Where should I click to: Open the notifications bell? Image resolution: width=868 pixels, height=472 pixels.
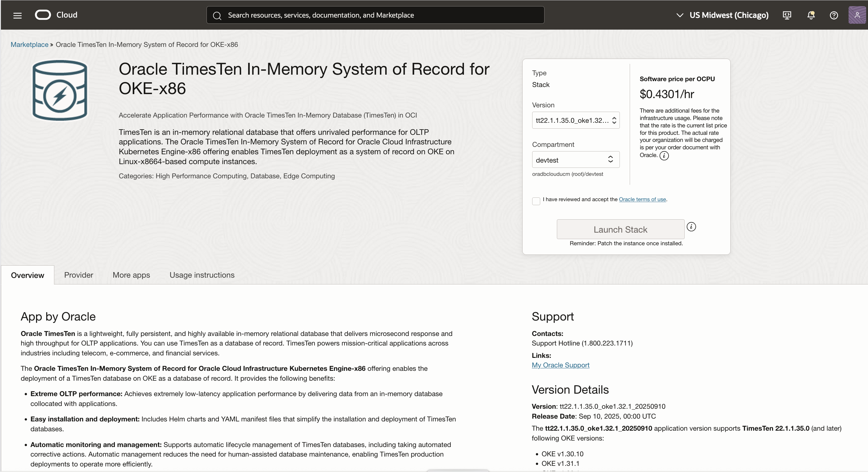(x=811, y=15)
